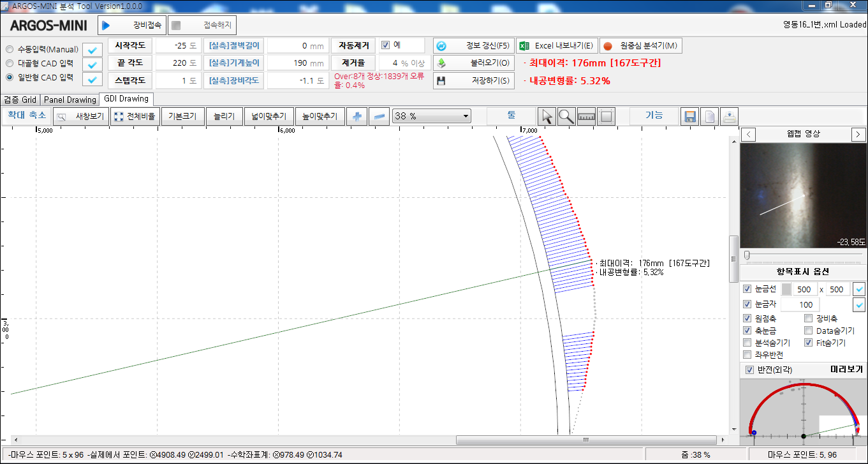The image size is (868, 464).
Task: Click the 늘리기 stretch button
Action: click(224, 116)
